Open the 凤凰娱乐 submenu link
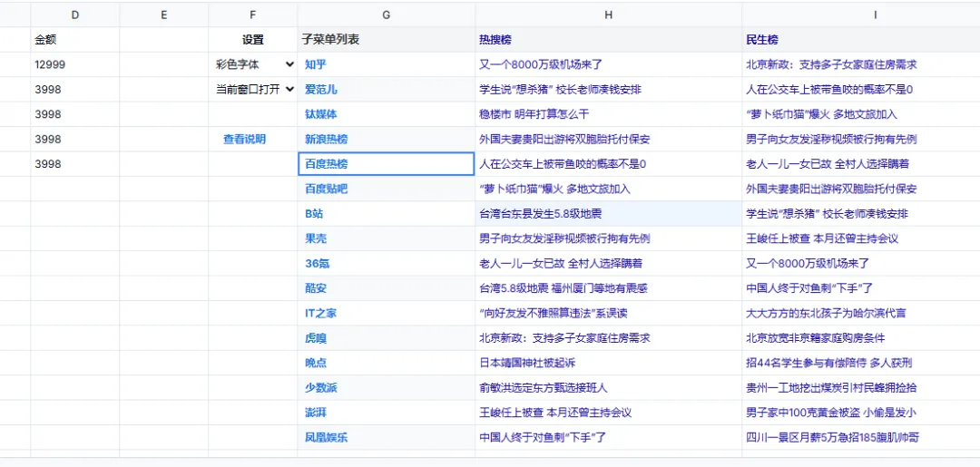The width and height of the screenshot is (980, 467). click(x=327, y=438)
